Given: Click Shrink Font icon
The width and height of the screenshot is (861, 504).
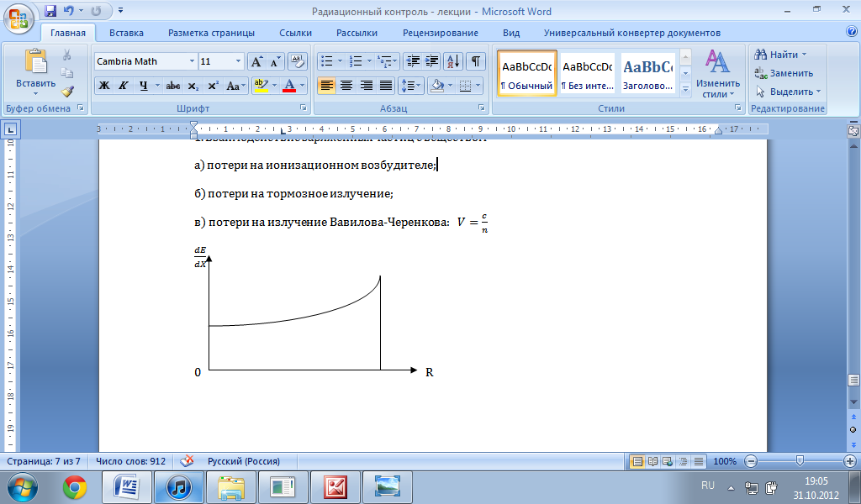Looking at the screenshot, I should point(275,61).
